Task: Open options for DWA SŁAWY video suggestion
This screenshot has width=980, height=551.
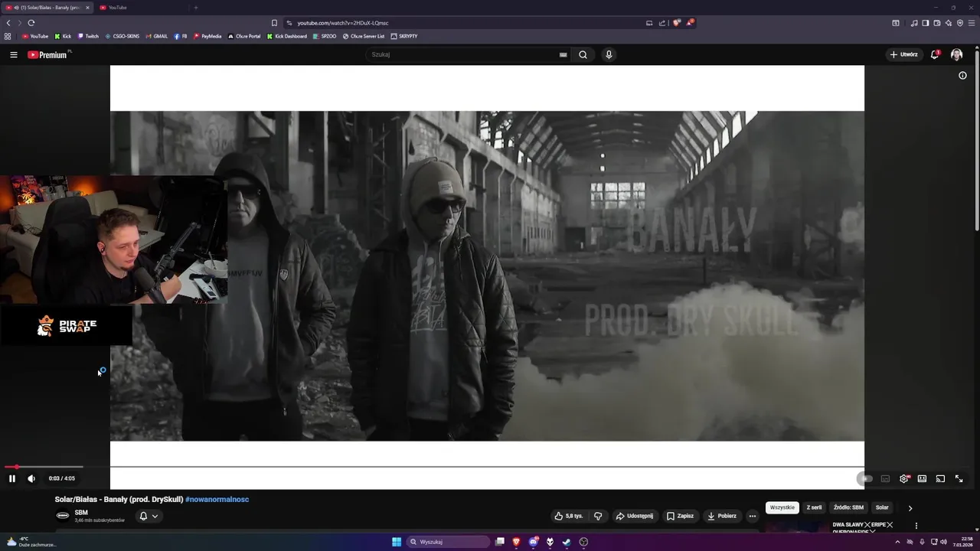Action: 916,526
